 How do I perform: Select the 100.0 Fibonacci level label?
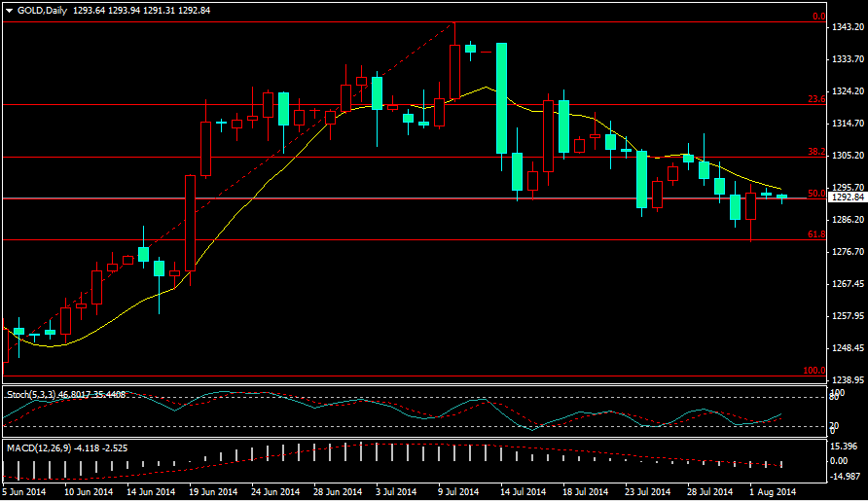point(814,371)
